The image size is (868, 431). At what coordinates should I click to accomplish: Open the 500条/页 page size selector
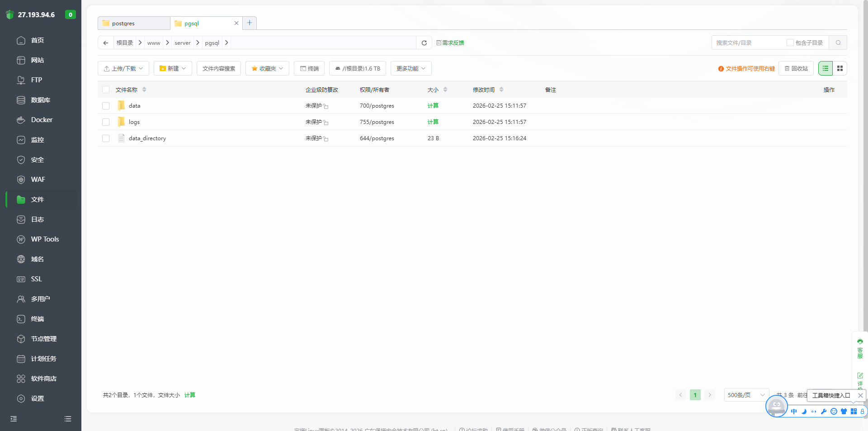746,395
